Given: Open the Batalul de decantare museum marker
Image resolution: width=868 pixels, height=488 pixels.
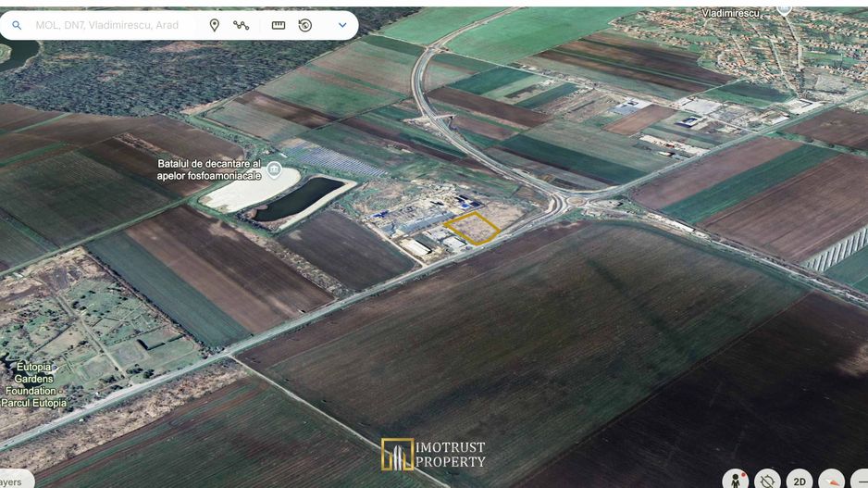Looking at the screenshot, I should coord(274,169).
